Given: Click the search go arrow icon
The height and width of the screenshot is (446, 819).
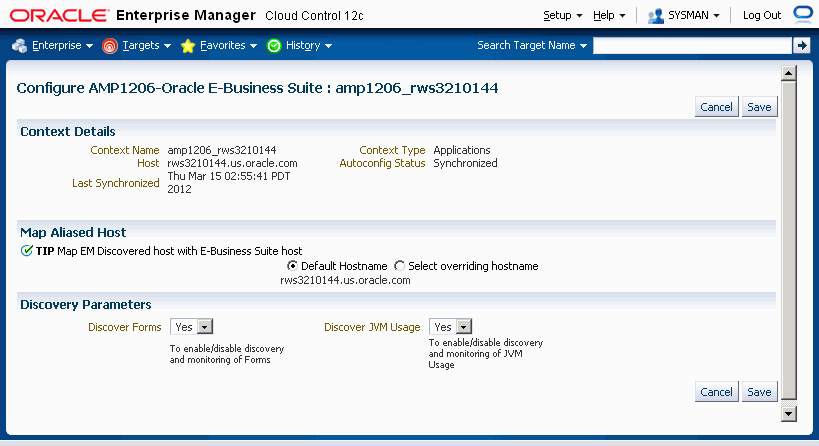Looking at the screenshot, I should coord(801,45).
